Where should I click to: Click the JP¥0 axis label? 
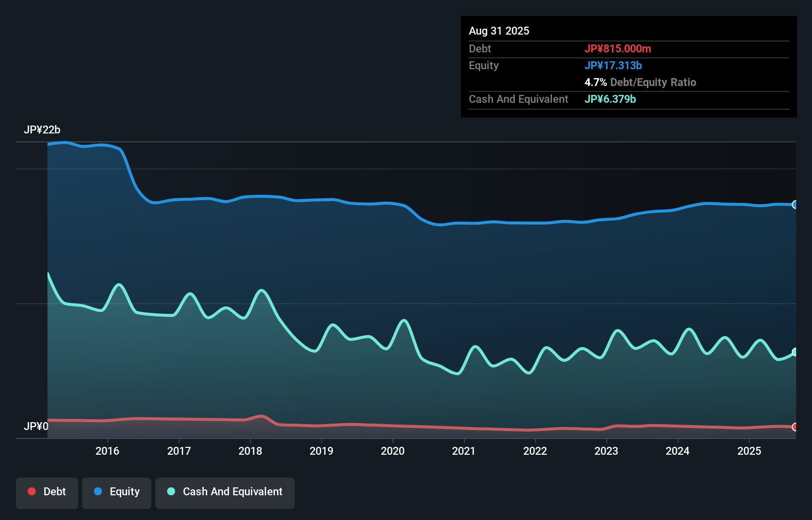pos(37,426)
